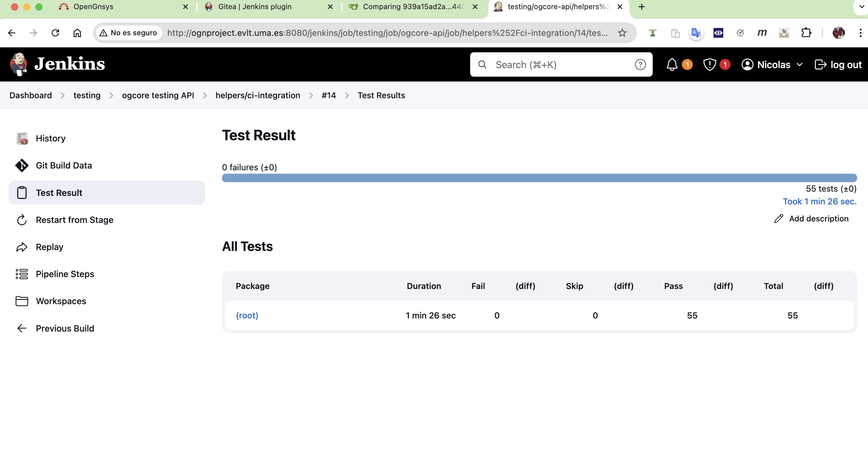Click the Replay share arrow icon

coord(22,247)
